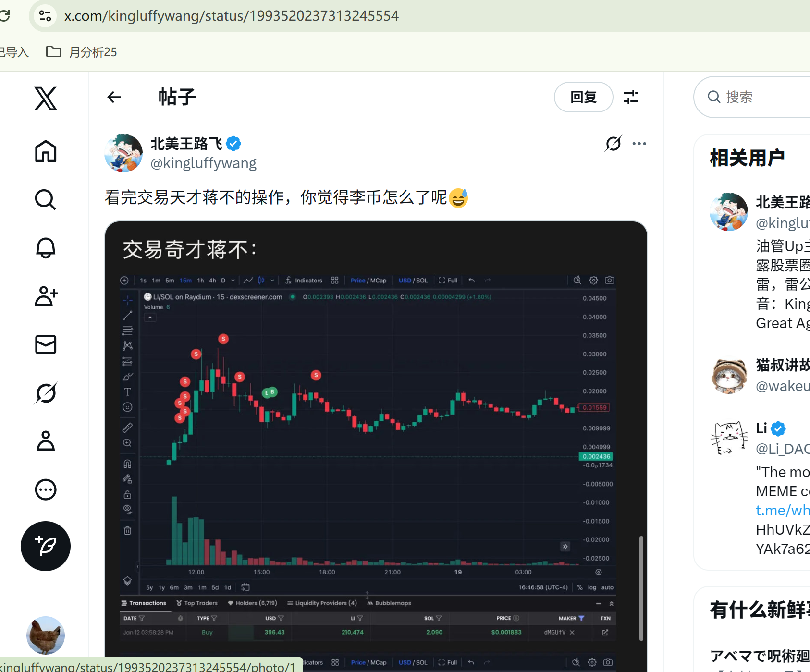Open the X home logo
Screen dimensions: 810x672
(46, 98)
